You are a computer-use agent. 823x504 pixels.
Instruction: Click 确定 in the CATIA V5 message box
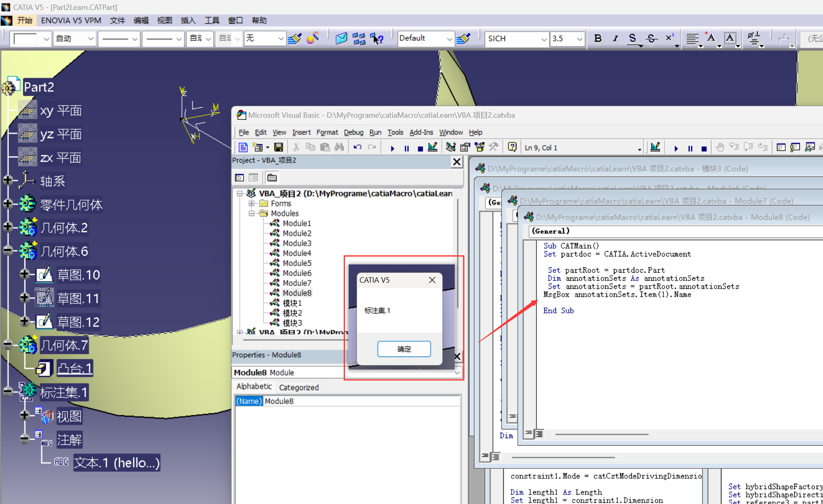(x=404, y=349)
